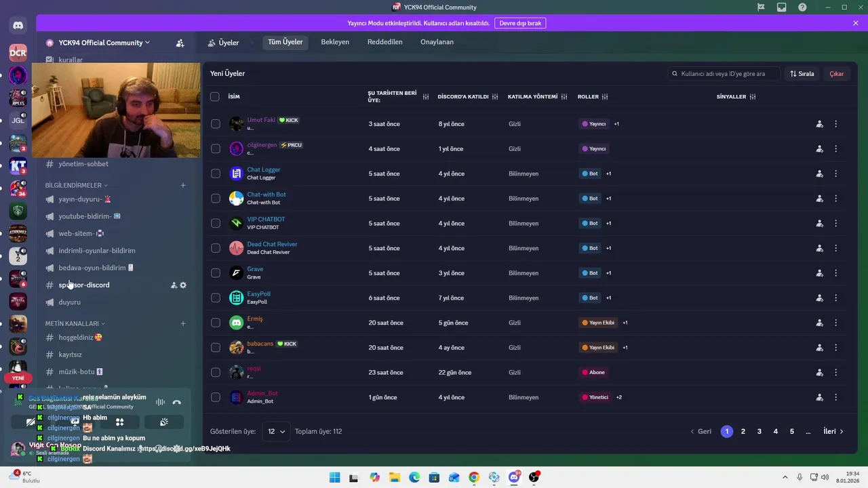Screen dimensions: 868x488
Task: Add channel to BİLGİLENDİRMELER category
Action: (x=183, y=185)
